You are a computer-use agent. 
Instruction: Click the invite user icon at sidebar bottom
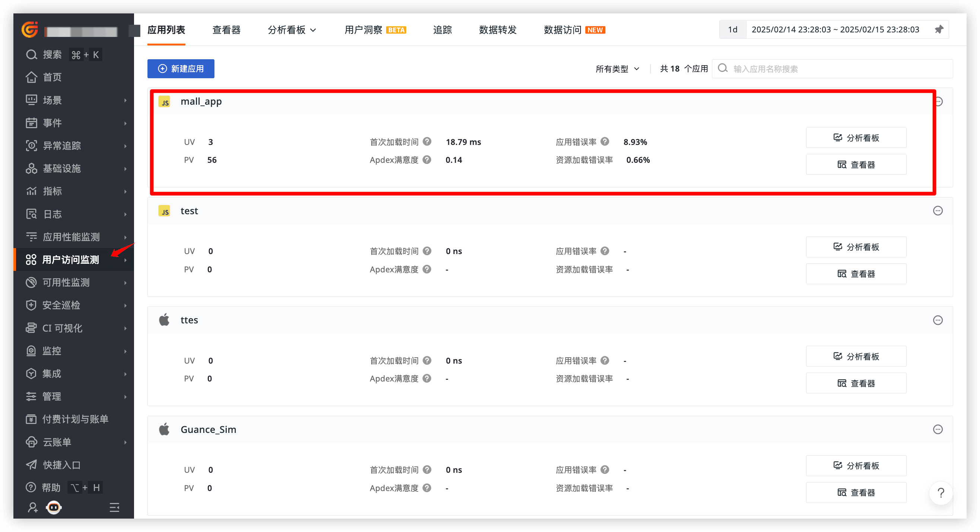32,507
